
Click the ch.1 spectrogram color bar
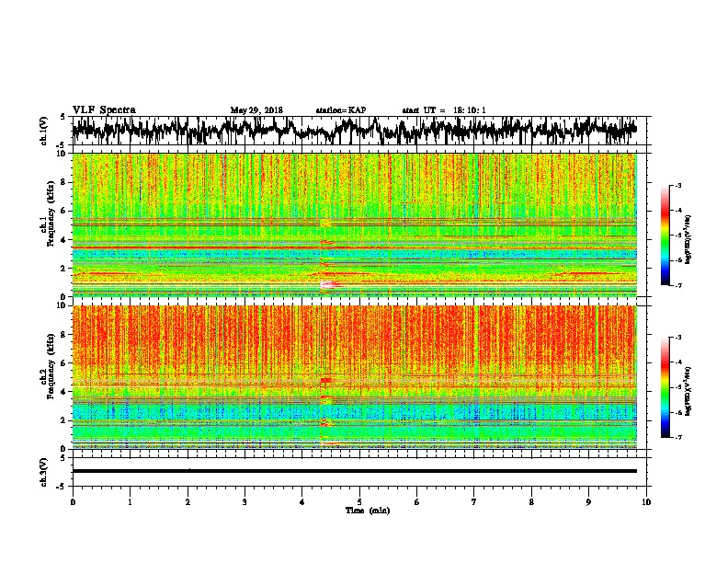coord(665,236)
